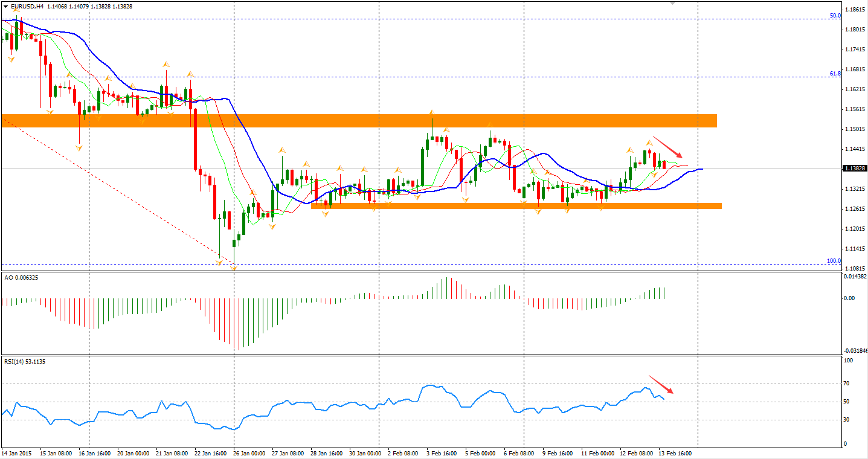
Task: Click the small arrow before EURUSD,H4 title
Action: coord(5,6)
